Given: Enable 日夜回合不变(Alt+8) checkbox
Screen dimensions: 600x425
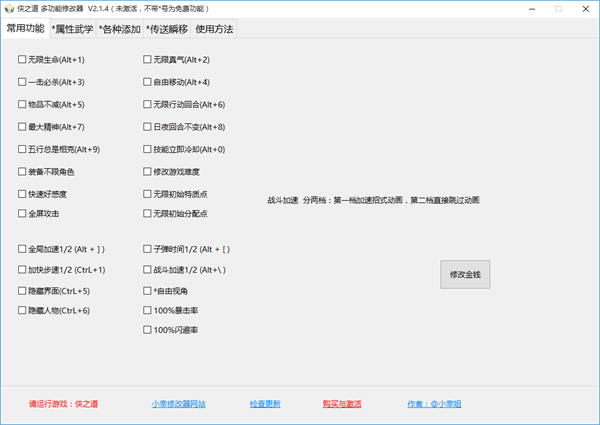Looking at the screenshot, I should pos(147,127).
